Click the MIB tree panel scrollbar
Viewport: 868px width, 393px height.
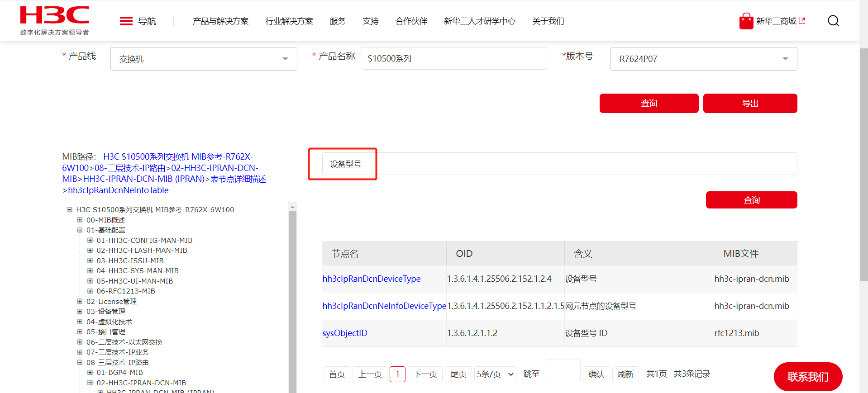292,302
